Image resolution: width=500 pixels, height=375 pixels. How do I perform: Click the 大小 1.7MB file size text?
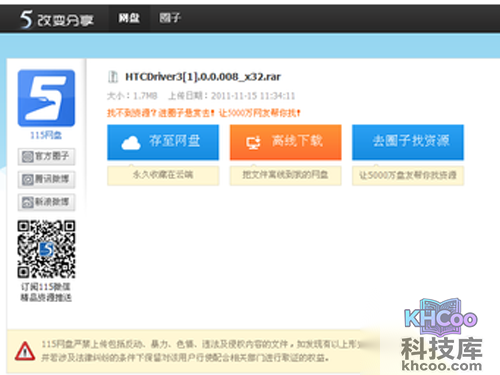pyautogui.click(x=132, y=96)
